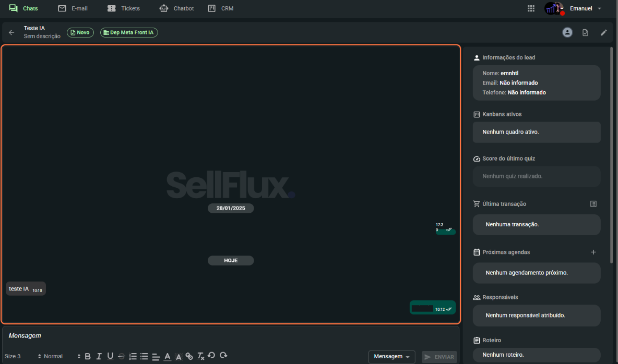
Task: Redo the last edit
Action: 223,355
